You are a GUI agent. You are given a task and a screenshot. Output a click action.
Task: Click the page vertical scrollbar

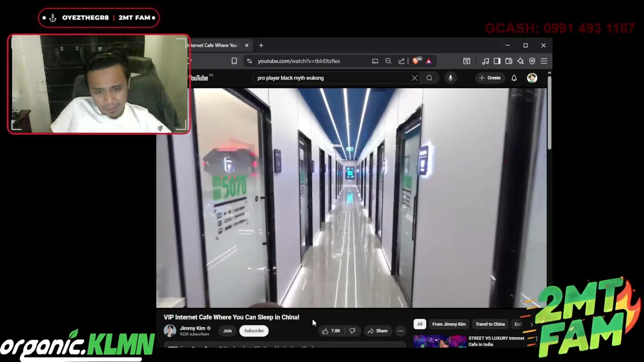(549, 113)
